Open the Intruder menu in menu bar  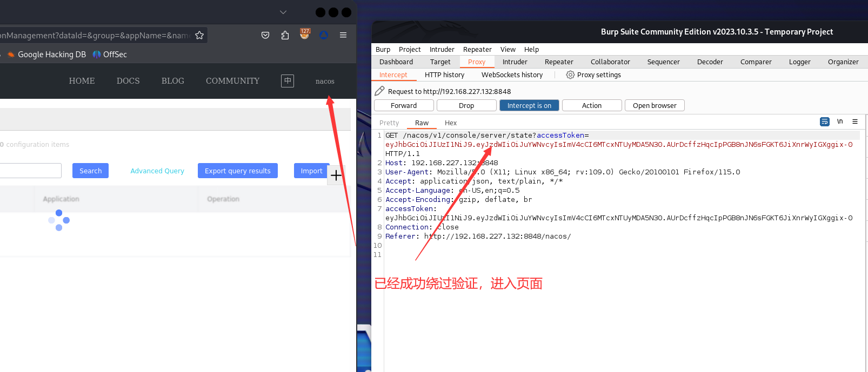click(442, 50)
